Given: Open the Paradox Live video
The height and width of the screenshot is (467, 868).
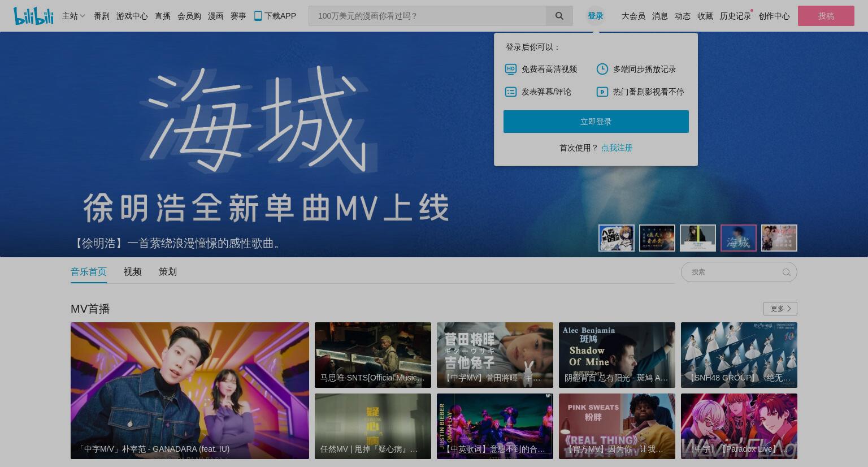Looking at the screenshot, I should click(739, 426).
